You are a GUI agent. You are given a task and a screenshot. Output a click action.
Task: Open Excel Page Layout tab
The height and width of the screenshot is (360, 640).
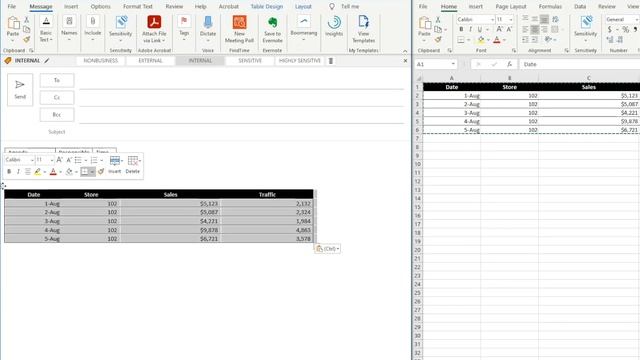511,7
